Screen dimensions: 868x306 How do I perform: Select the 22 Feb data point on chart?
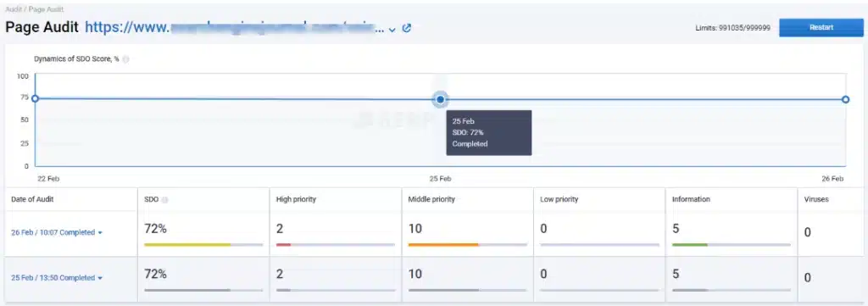point(35,98)
